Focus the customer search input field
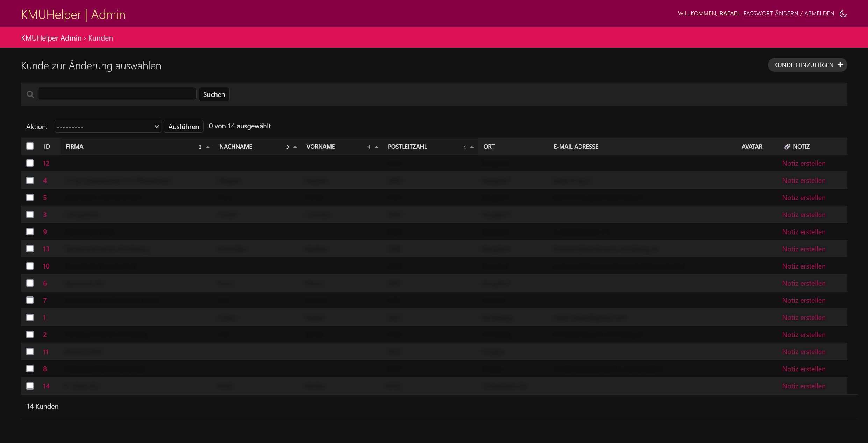 [117, 94]
